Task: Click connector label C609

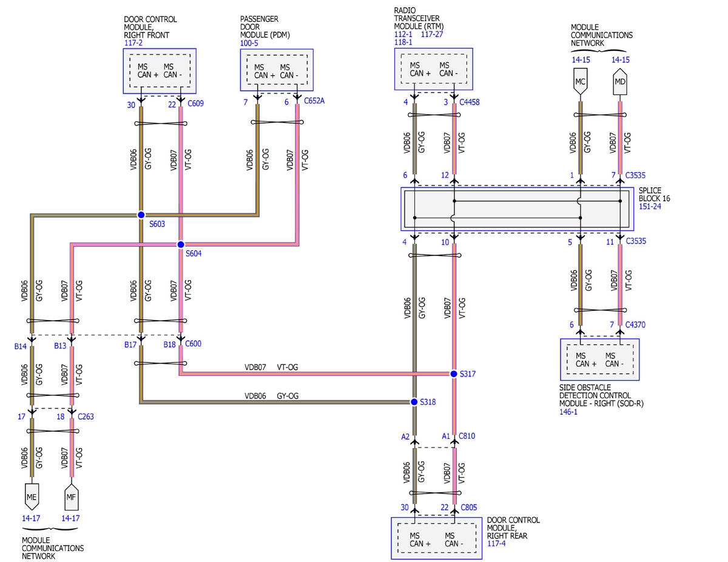Action: pos(195,103)
